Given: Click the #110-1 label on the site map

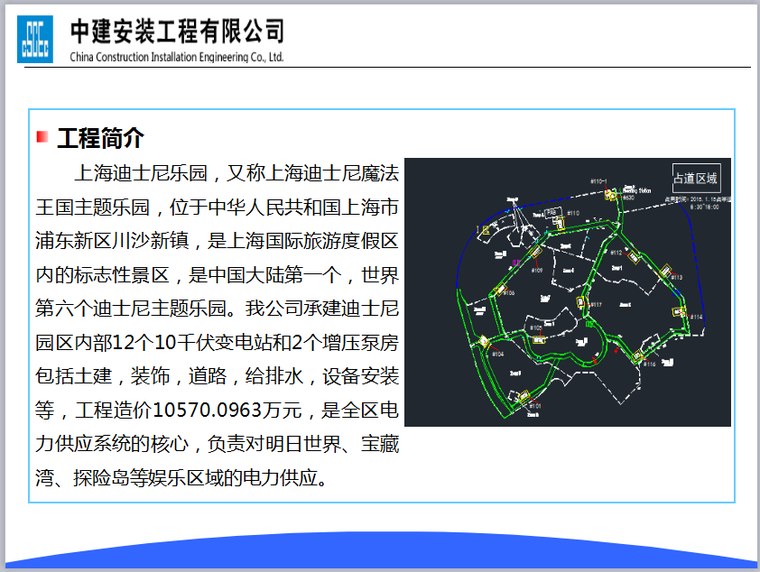Looking at the screenshot, I should coord(599,181).
